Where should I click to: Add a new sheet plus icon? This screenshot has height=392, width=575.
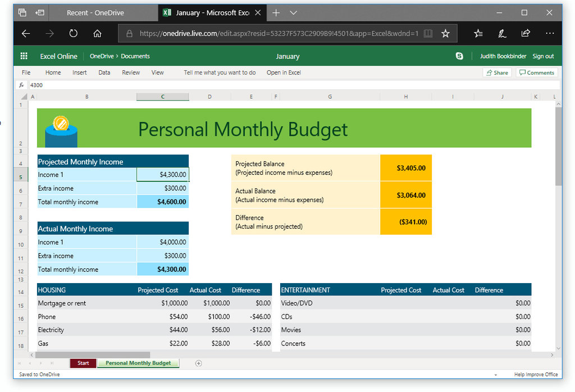[x=198, y=363]
